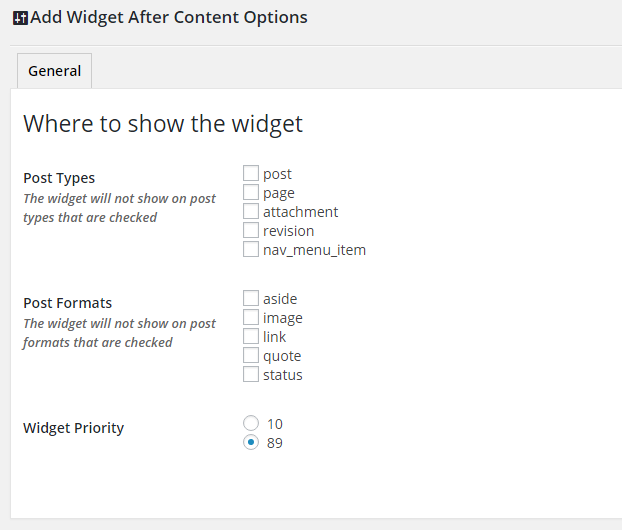Image resolution: width=622 pixels, height=530 pixels.
Task: Select the 'aside' post format checkbox
Action: [x=251, y=298]
